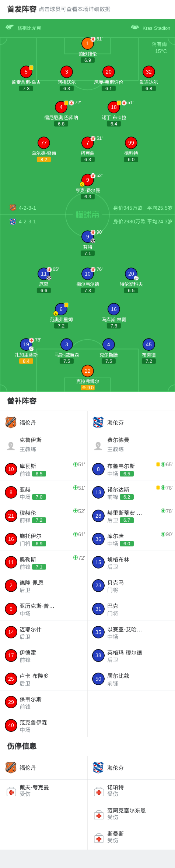Viewport: 175px width, 868px height.
Task: Tap injury medkit icon beside 诺珀特
Action: point(99,791)
